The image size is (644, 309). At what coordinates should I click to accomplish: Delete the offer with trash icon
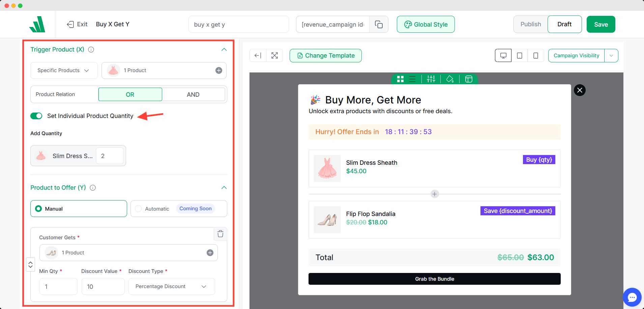(x=220, y=234)
